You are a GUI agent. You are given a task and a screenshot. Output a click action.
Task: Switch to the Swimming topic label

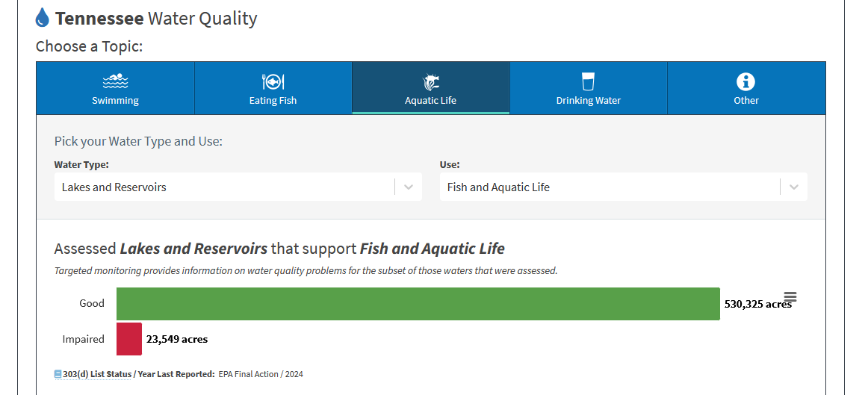(x=115, y=101)
